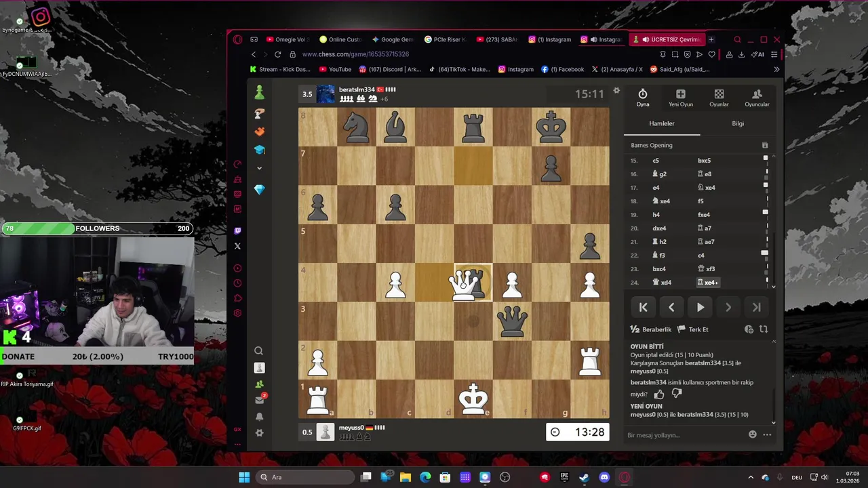This screenshot has height=488, width=868.
Task: Open X icon in Opera sidebar
Action: coord(237,246)
